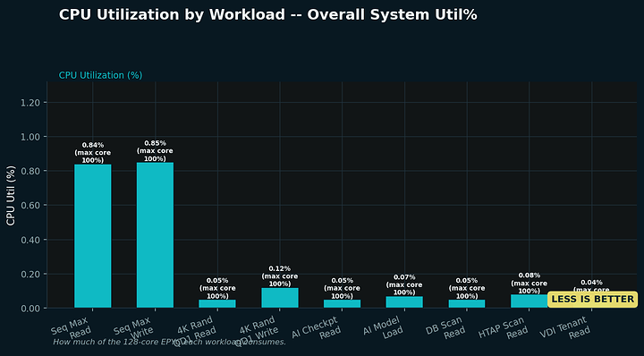
Task: Select the DB Scan Read bar
Action: pyautogui.click(x=467, y=303)
